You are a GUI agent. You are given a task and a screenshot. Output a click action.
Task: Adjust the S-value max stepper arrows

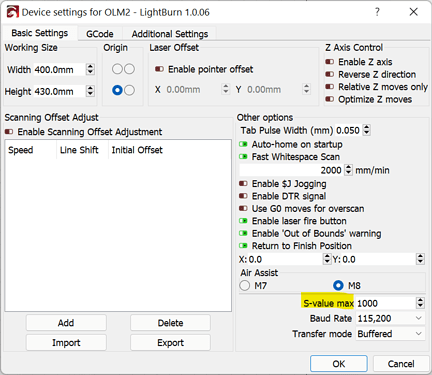pos(420,303)
